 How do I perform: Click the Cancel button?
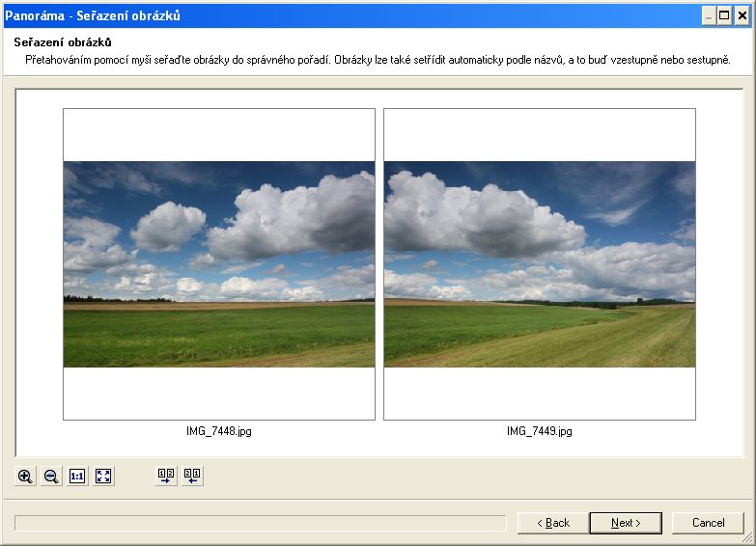pos(708,523)
